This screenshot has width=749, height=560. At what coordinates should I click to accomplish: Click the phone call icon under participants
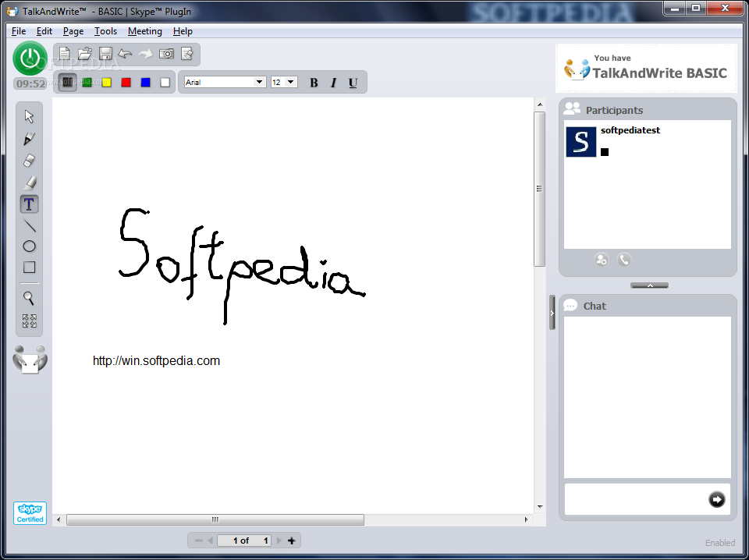pos(624,260)
